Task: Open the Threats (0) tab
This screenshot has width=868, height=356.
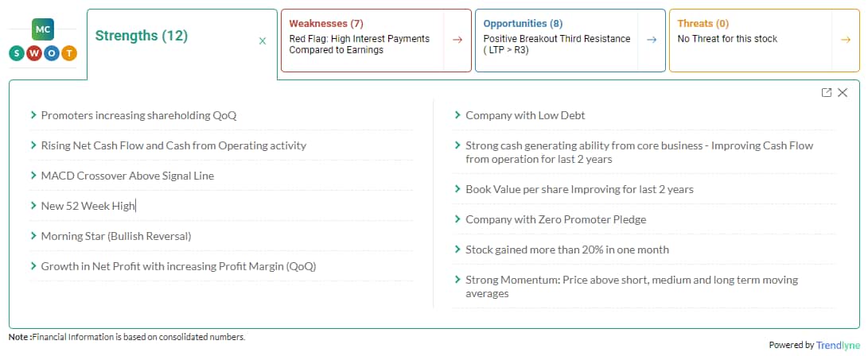Action: (703, 24)
